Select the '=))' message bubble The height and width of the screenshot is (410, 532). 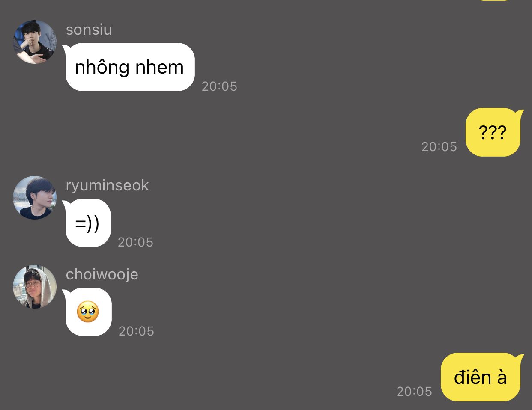tap(88, 223)
